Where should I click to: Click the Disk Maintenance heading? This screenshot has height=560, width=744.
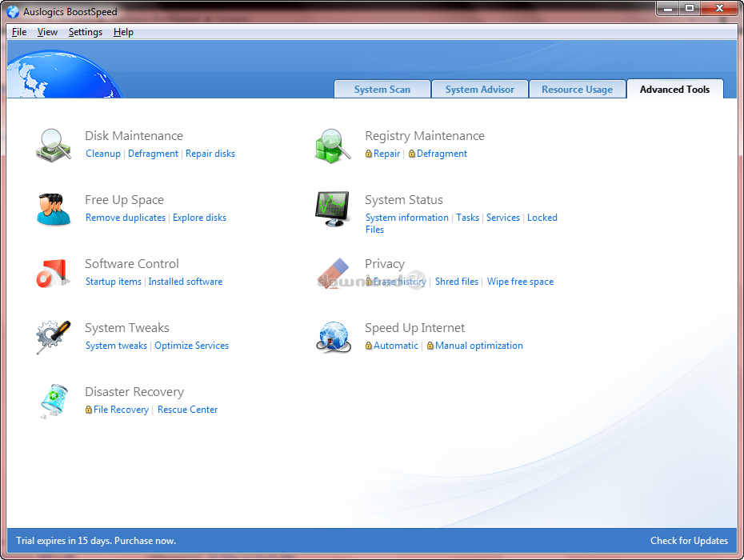pyautogui.click(x=134, y=136)
